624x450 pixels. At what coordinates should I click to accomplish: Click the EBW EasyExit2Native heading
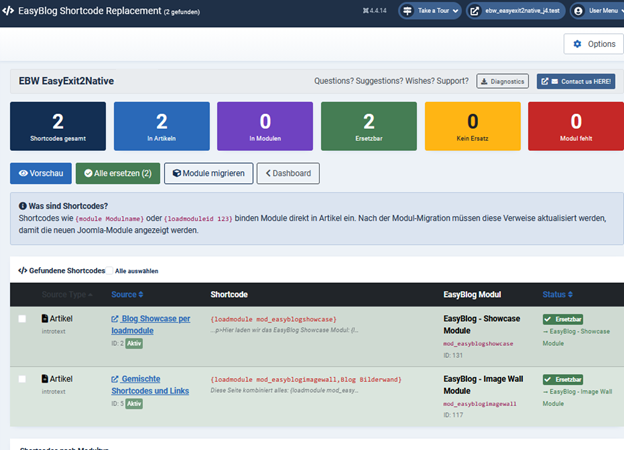(66, 81)
